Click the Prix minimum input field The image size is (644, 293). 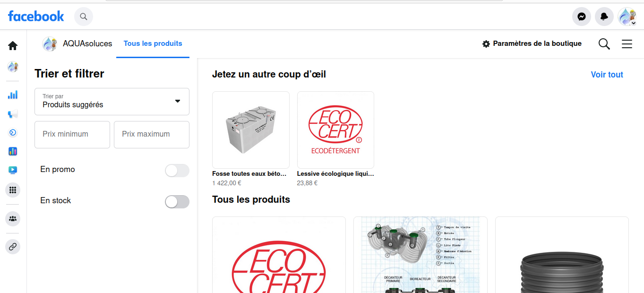click(x=72, y=134)
